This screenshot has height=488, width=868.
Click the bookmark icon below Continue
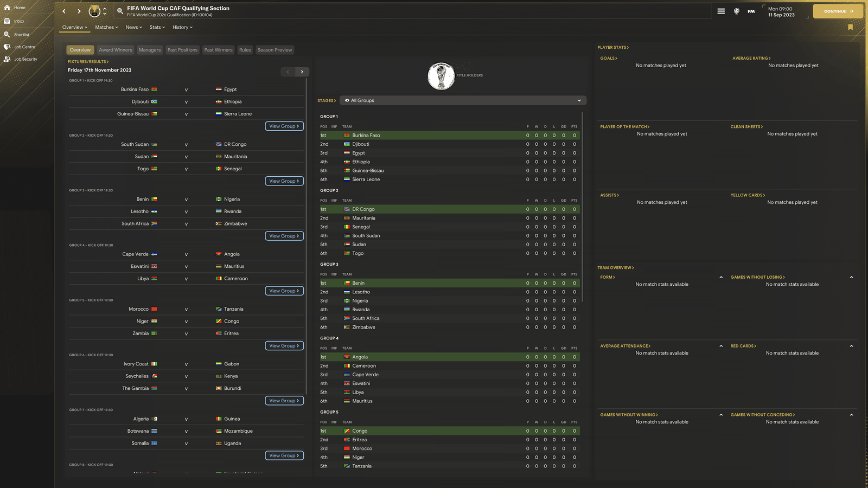point(850,27)
